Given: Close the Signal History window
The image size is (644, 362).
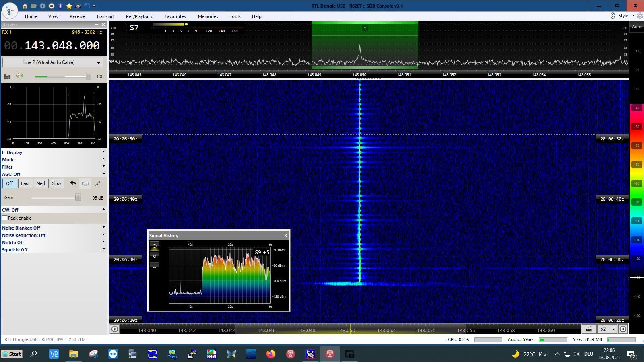Looking at the screenshot, I should 286,236.
